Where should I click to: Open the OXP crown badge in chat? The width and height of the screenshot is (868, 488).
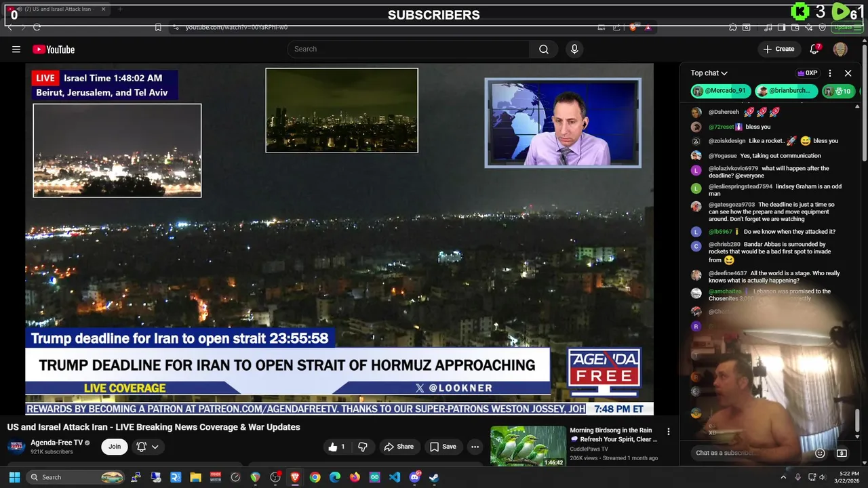click(x=807, y=73)
